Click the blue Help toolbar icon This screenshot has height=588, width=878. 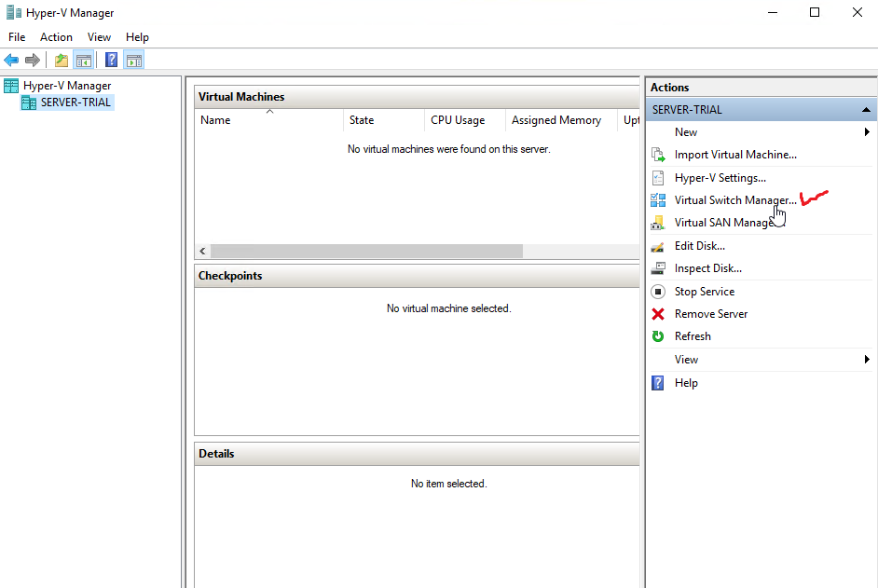(x=111, y=60)
